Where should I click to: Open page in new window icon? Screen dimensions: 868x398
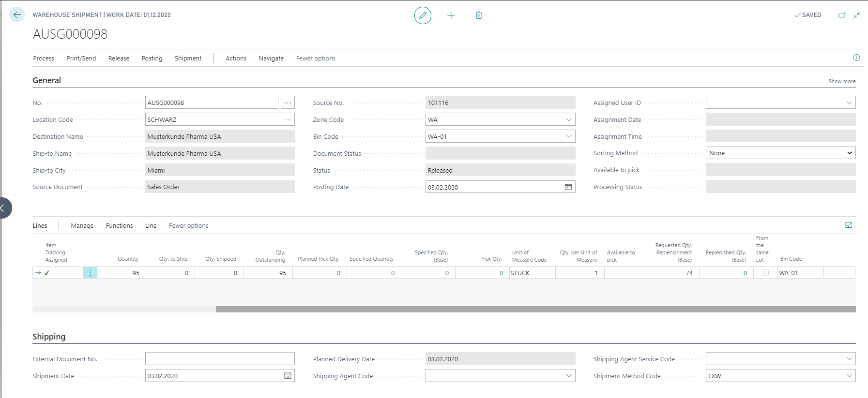842,15
